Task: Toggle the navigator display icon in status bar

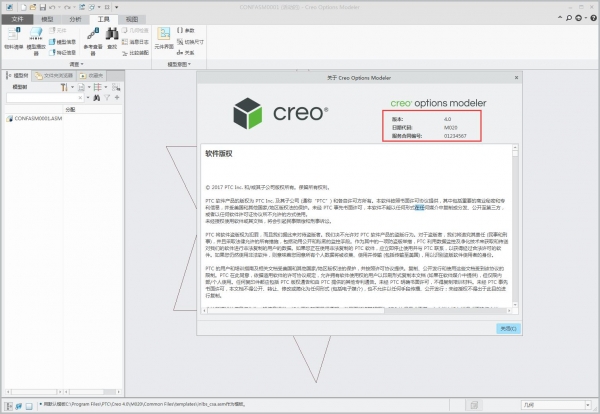Action: (8, 406)
